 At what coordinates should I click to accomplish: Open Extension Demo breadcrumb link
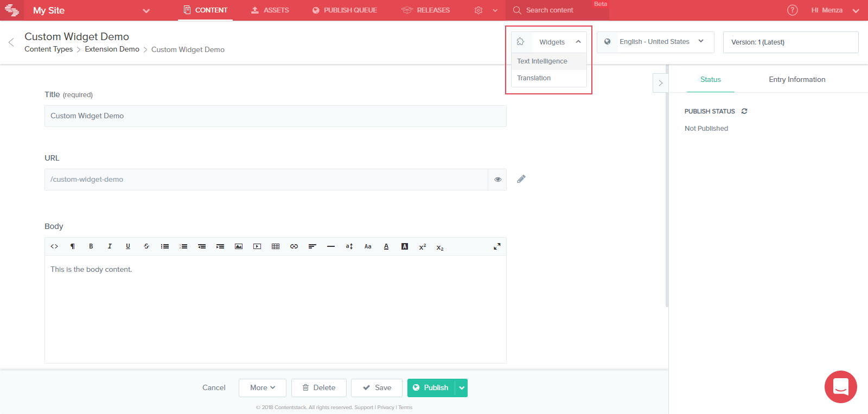(112, 49)
